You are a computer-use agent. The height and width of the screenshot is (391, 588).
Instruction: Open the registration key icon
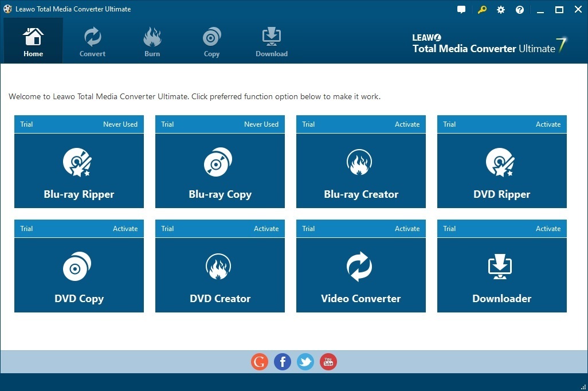pos(481,9)
